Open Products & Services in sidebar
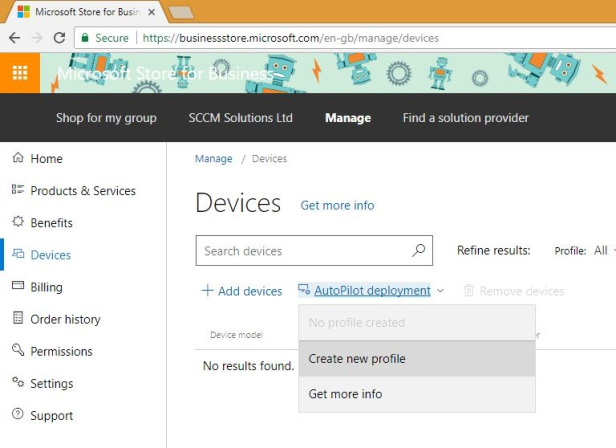 point(82,191)
